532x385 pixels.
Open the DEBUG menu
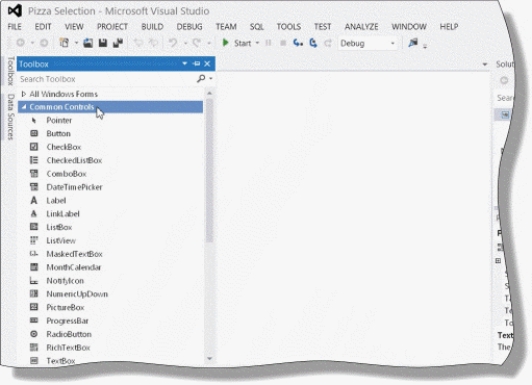189,26
